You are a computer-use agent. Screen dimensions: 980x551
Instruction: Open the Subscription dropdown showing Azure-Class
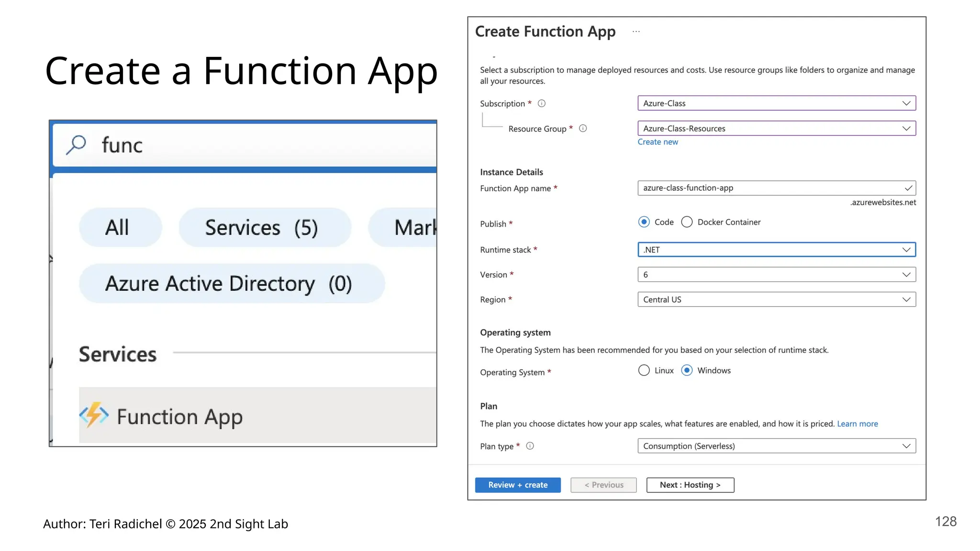point(777,103)
